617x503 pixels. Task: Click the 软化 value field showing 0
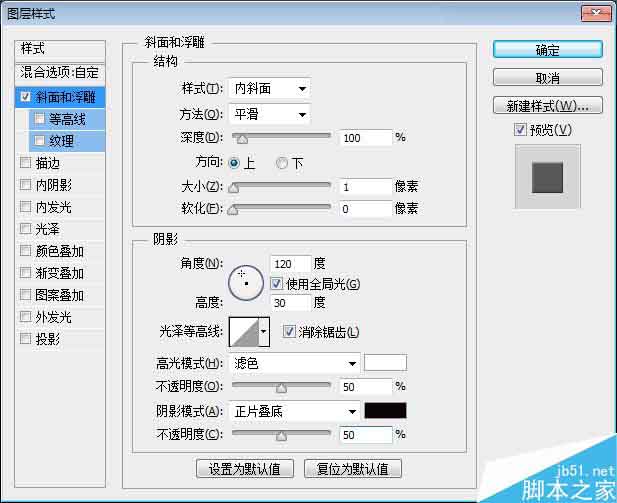(x=366, y=209)
